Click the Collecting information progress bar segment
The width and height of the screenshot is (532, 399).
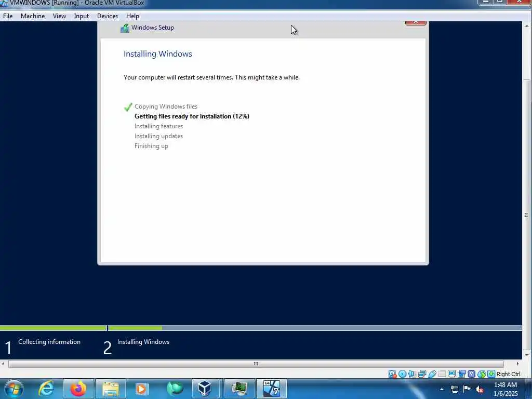coord(54,328)
